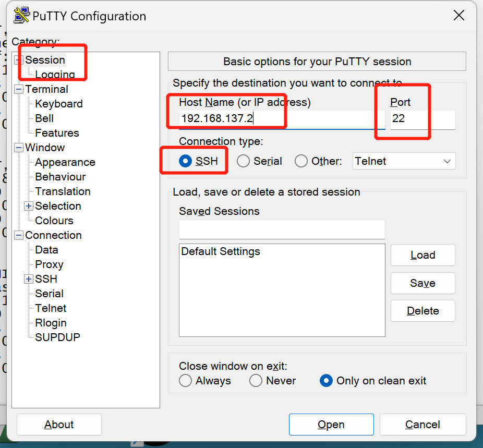Click the Host Name input field

click(282, 119)
